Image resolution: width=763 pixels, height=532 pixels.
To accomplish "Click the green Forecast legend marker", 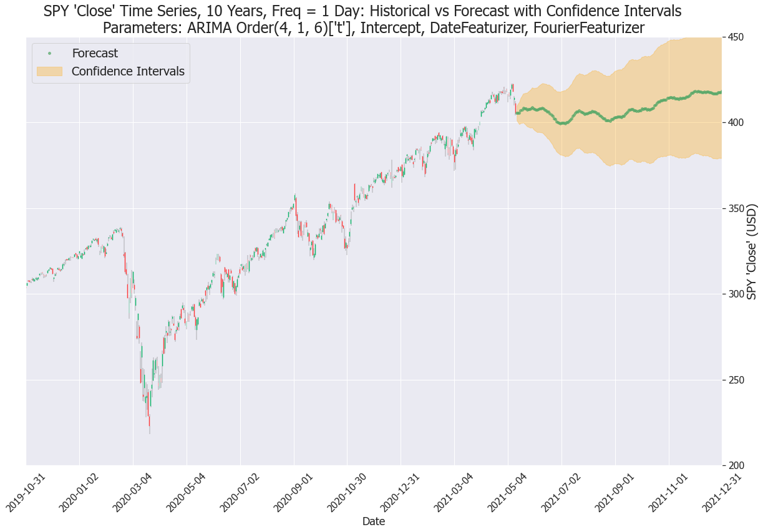I will coord(49,54).
